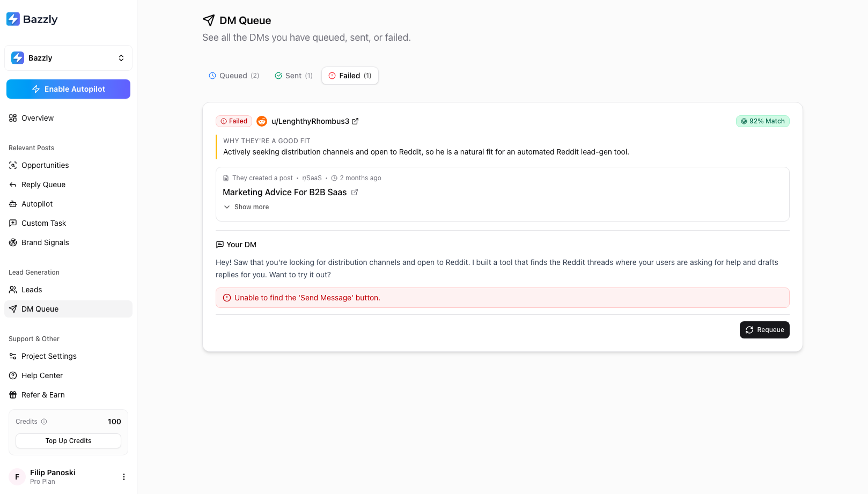Screen dimensions: 868x494
Task: Open the Leads page
Action: pos(68,290)
